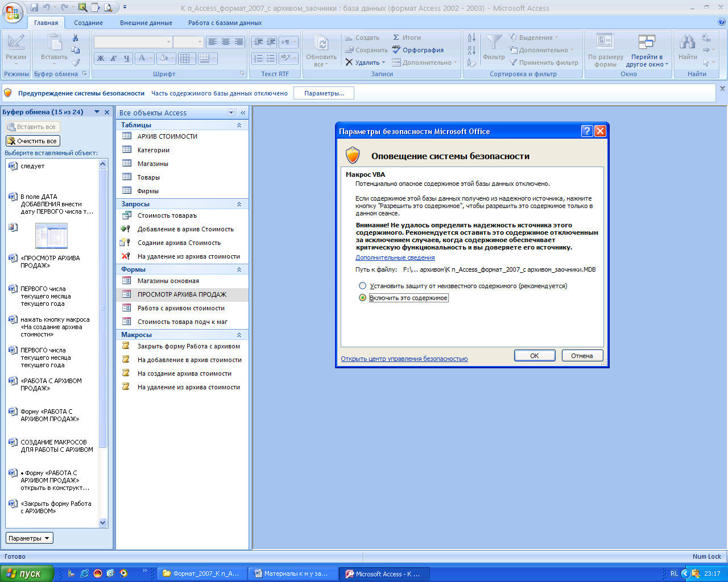The width and height of the screenshot is (728, 582).
Task: Toggle center text alignment
Action: coord(226,42)
